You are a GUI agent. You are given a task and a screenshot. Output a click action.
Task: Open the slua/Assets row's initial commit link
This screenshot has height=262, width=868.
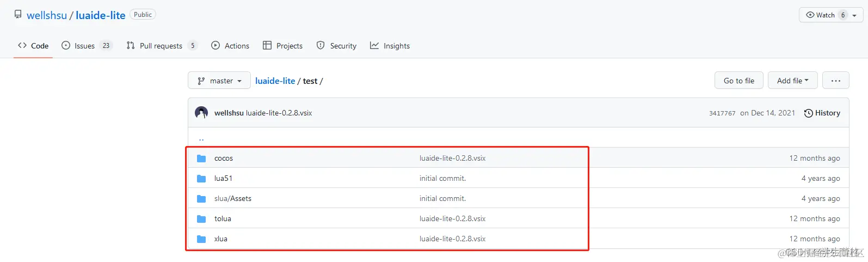pyautogui.click(x=443, y=199)
